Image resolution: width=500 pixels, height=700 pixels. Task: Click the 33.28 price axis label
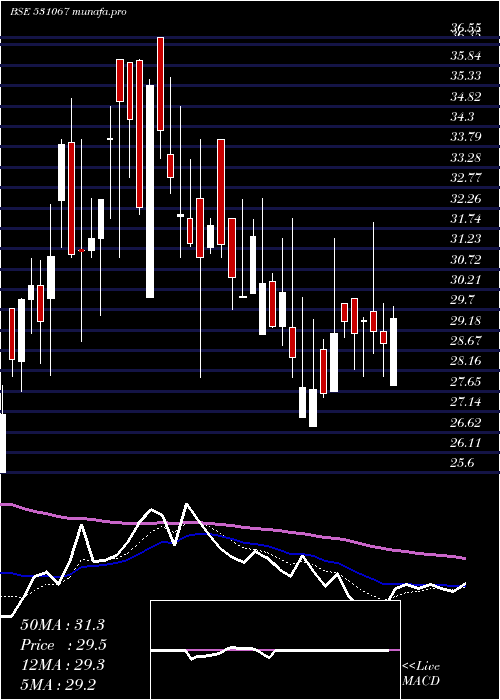[466, 158]
